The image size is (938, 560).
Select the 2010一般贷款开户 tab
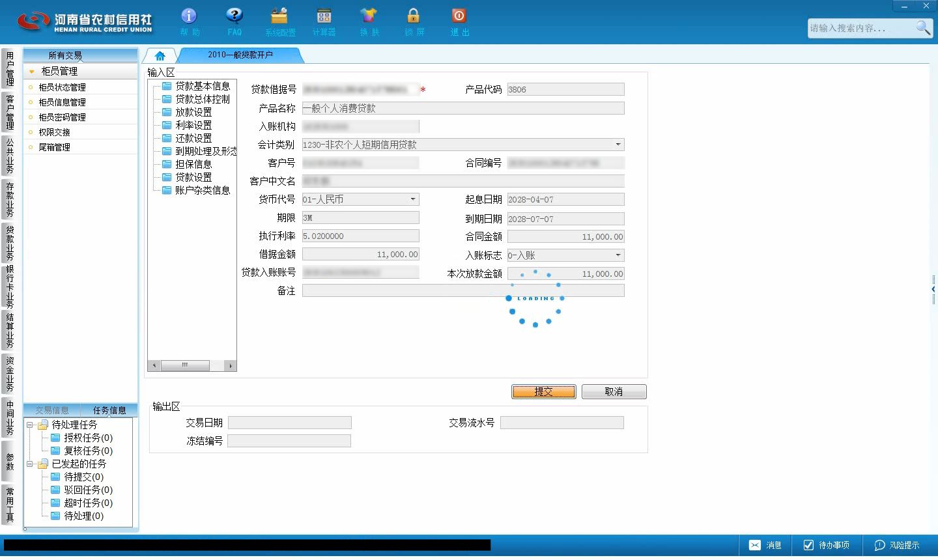[240, 55]
